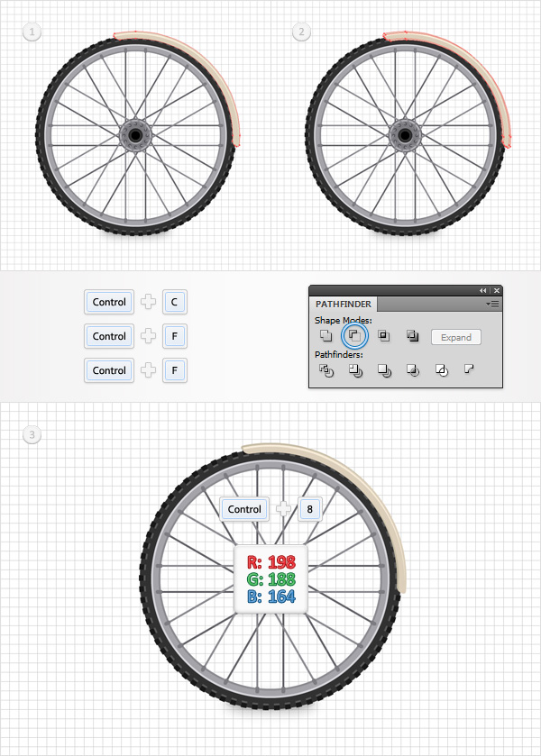Close the Pathfinder panel
This screenshot has width=541, height=756.
(497, 291)
